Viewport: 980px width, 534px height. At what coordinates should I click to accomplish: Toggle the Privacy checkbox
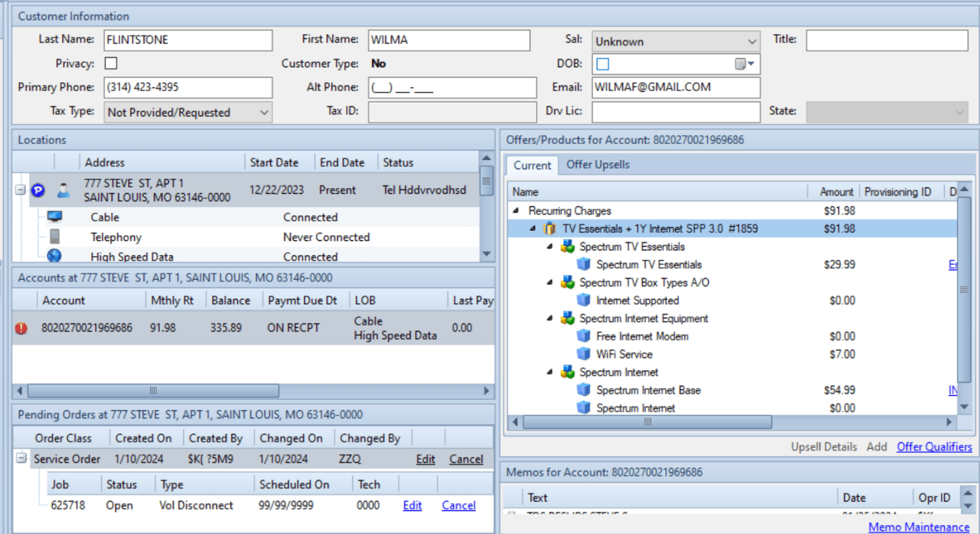tap(111, 64)
